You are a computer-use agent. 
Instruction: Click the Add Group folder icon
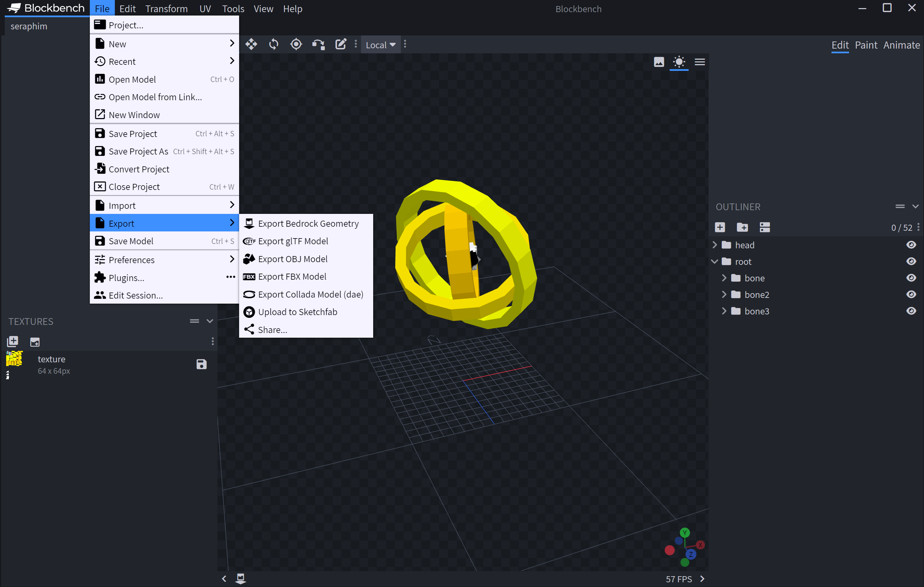[x=742, y=227]
